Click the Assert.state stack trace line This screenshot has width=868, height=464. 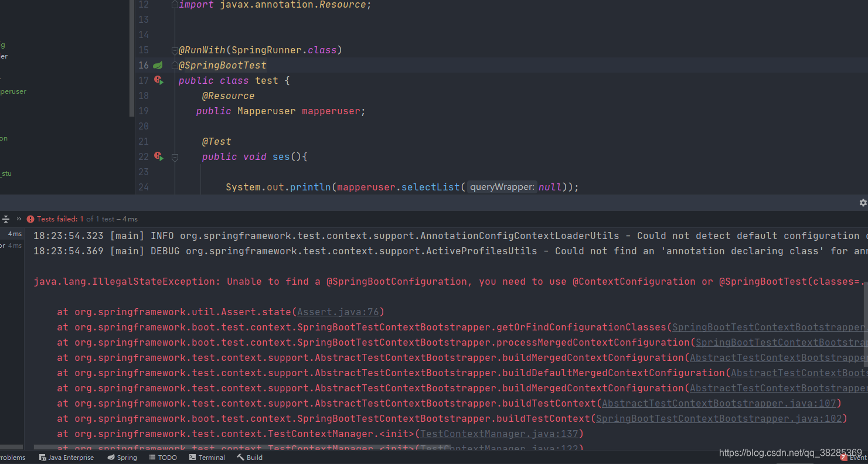220,312
